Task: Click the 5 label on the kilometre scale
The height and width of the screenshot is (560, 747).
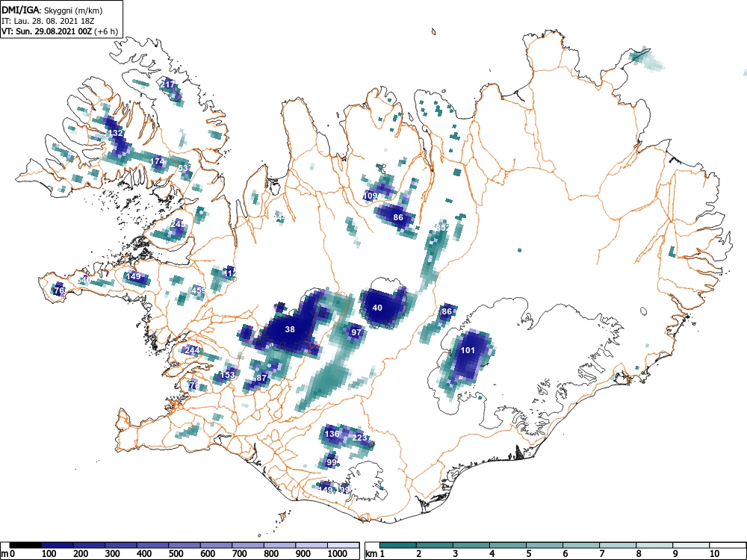Action: tap(528, 554)
